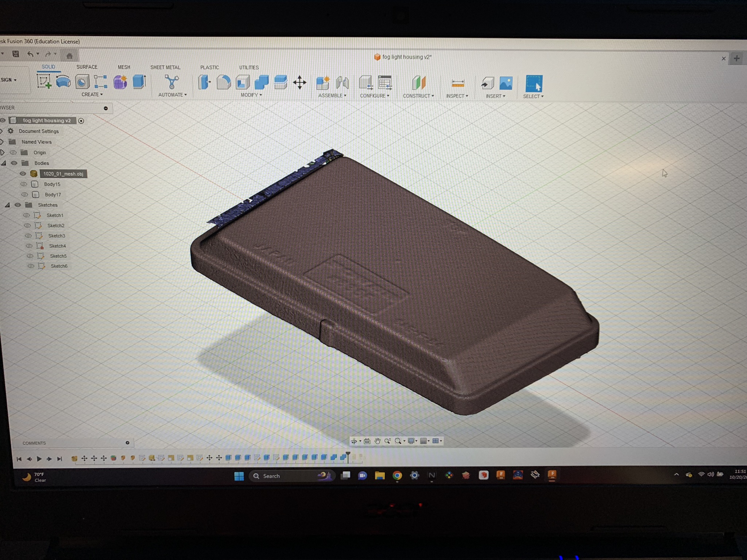Image resolution: width=747 pixels, height=560 pixels.
Task: Open File Explorer from the taskbar
Action: point(380,475)
